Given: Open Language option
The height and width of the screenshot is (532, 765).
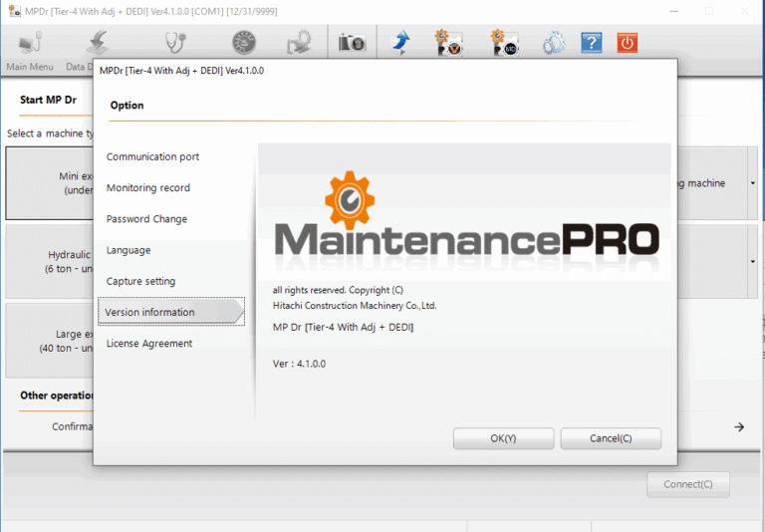Looking at the screenshot, I should [128, 250].
